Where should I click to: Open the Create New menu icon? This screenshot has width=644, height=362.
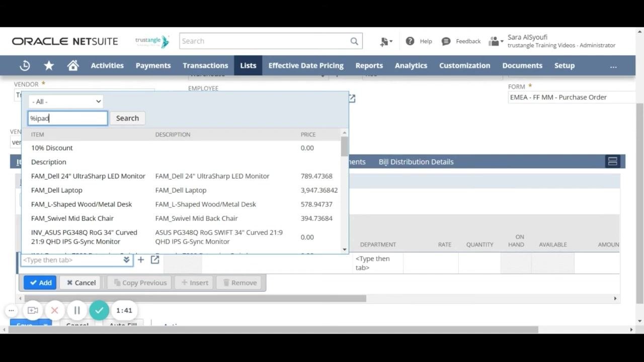coord(386,42)
